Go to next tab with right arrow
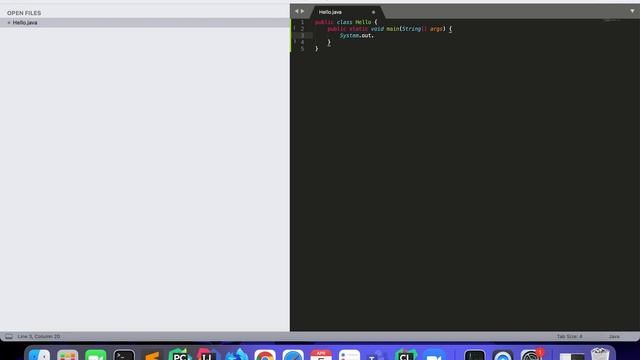640x360 pixels. pos(302,11)
